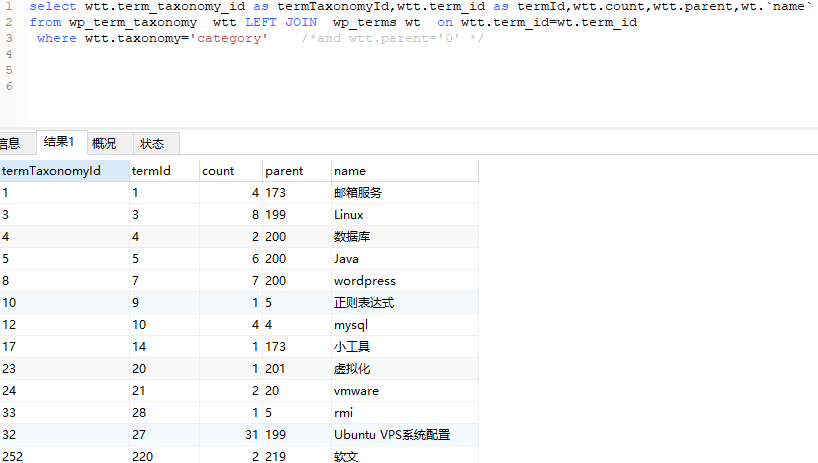Place cursor on wp_terms table name
This screenshot has height=463, width=818.
coord(365,22)
